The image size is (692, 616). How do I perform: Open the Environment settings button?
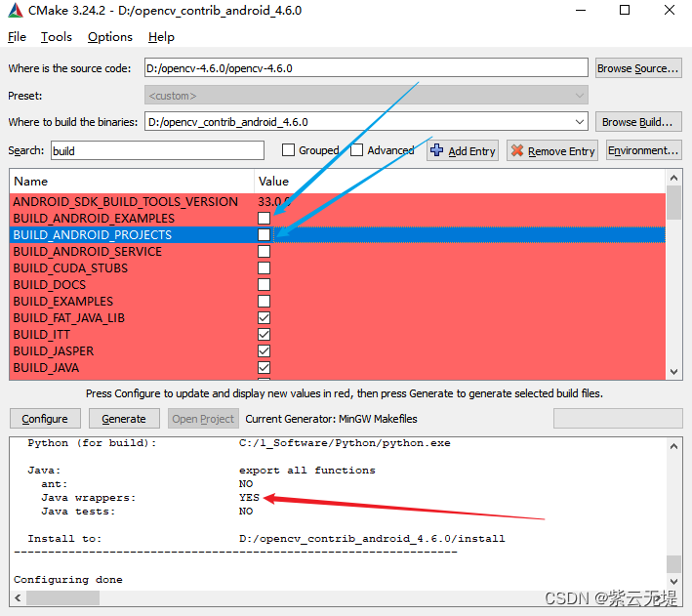point(643,150)
